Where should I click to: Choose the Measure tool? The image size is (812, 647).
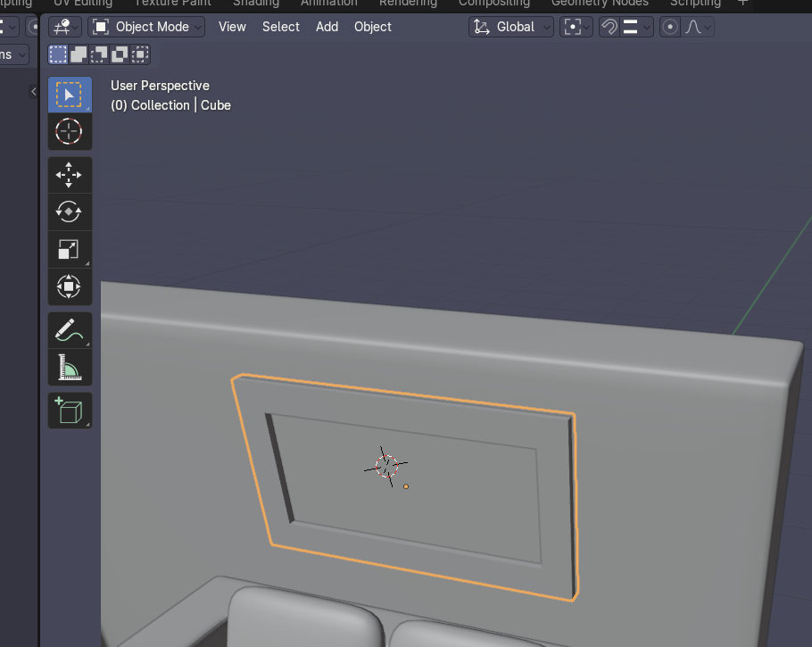tap(69, 367)
